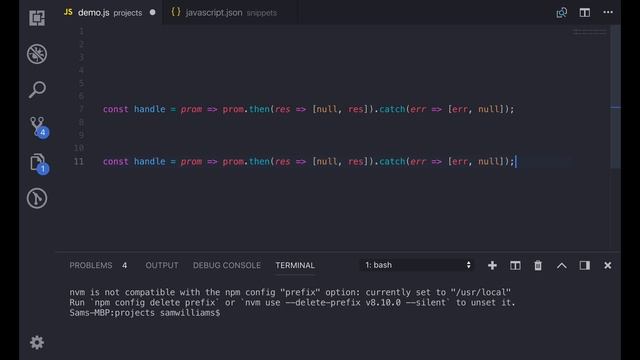Open the files icon with badge 1

pyautogui.click(x=39, y=164)
